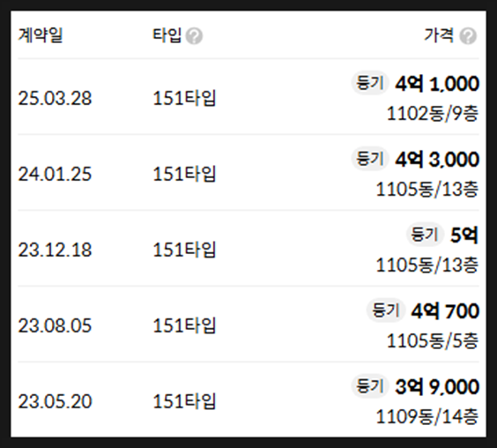Click help icon next to 타입
Viewport: 497px width, 448px height.
tap(194, 36)
